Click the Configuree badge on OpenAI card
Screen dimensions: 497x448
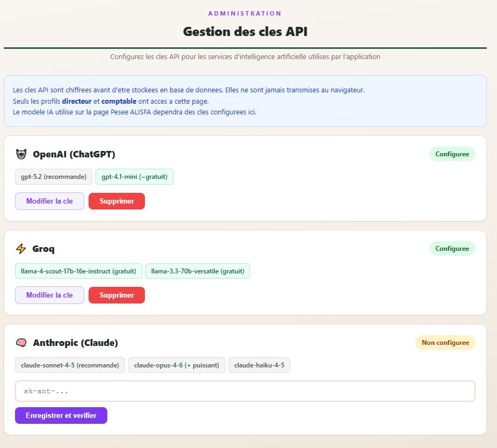click(x=452, y=154)
